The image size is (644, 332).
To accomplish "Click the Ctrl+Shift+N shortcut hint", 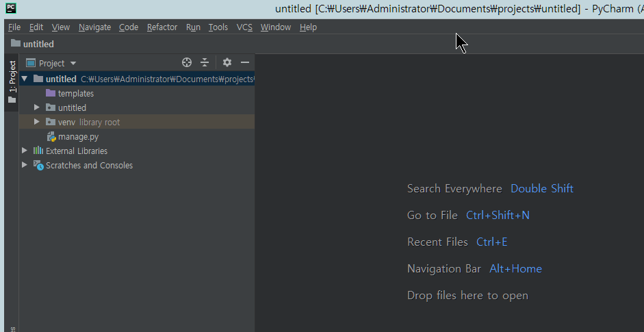I will click(x=498, y=216).
